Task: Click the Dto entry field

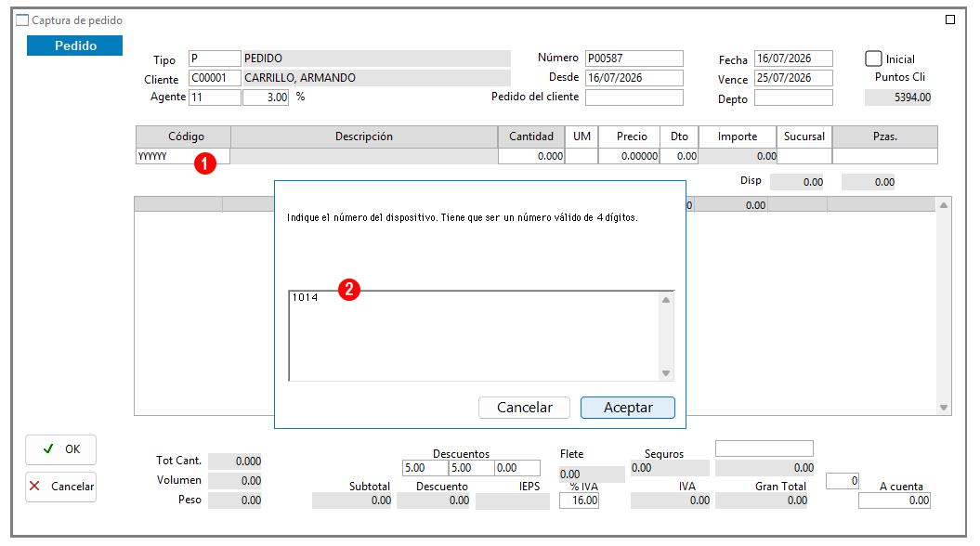Action: 679,156
